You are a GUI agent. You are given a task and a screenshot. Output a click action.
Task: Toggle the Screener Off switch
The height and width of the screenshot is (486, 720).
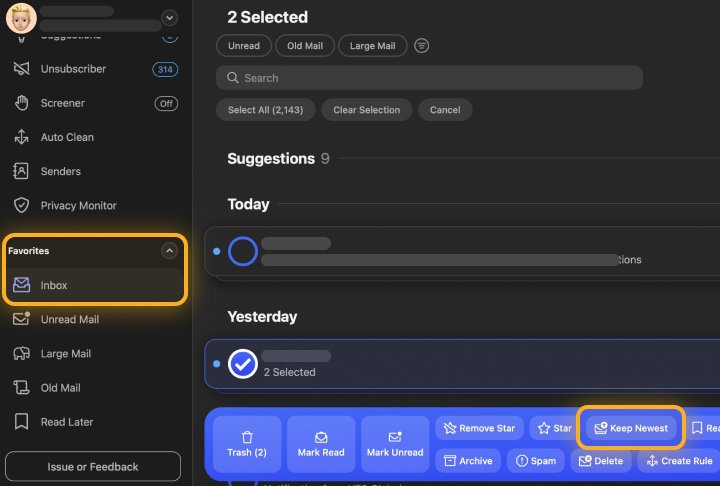[166, 103]
